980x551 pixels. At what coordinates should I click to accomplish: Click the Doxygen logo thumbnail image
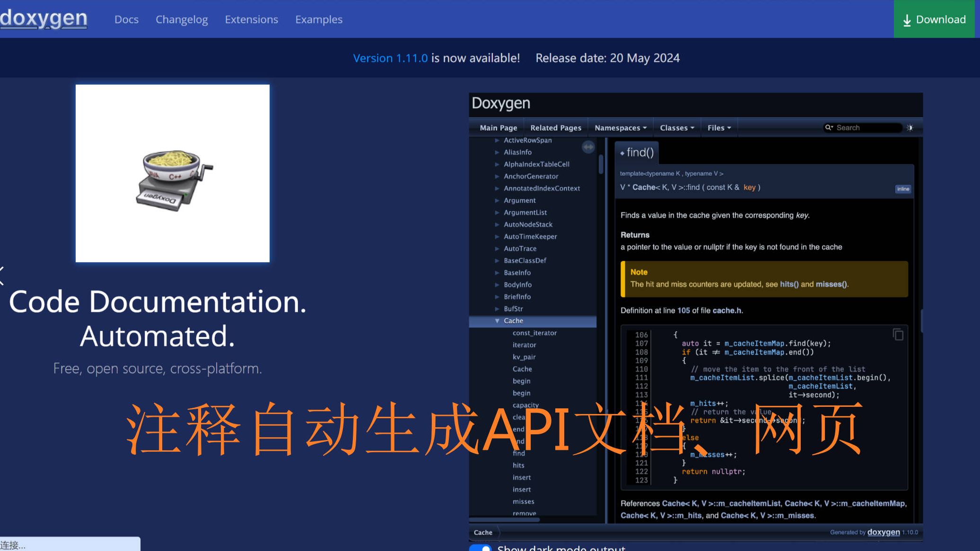coord(173,173)
